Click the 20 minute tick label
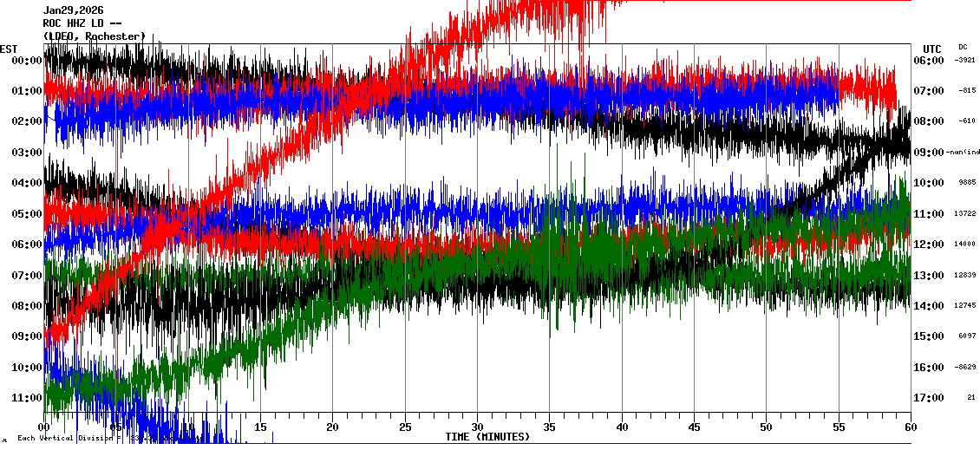Image resolution: width=980 pixels, height=450 pixels. point(333,427)
